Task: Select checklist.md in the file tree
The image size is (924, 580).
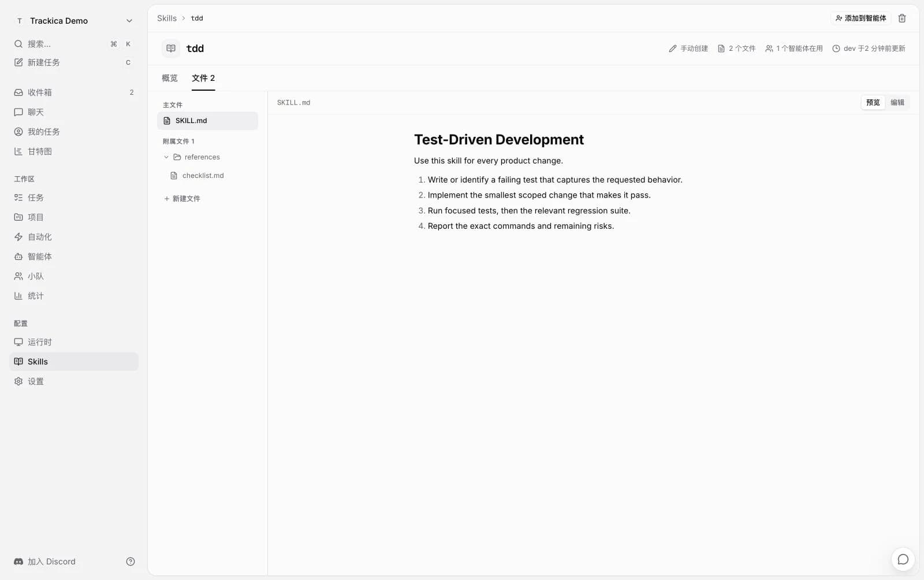Action: [x=207, y=176]
